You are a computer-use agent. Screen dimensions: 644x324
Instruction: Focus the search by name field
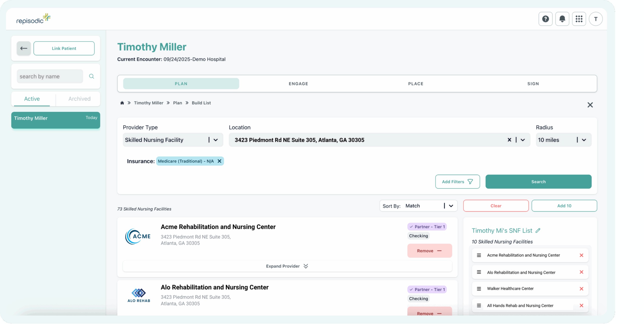tap(50, 76)
